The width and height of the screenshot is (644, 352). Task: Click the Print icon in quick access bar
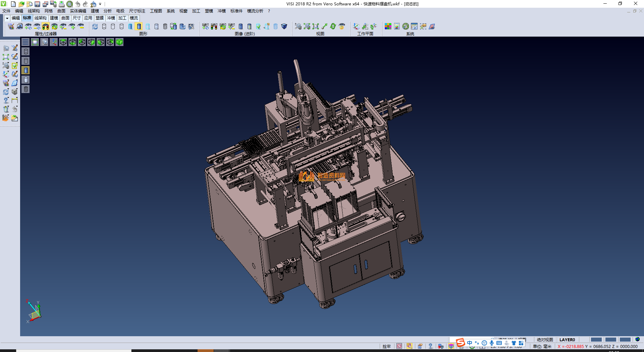click(x=61, y=4)
